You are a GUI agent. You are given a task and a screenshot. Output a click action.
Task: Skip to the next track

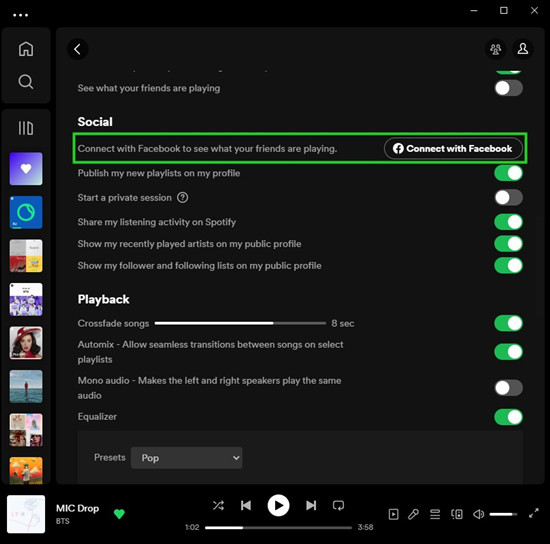(311, 505)
